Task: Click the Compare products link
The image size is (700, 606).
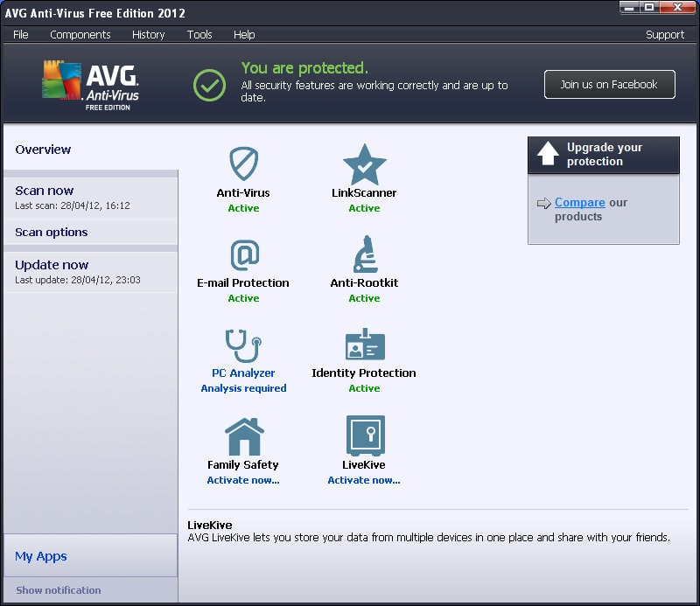Action: [579, 203]
